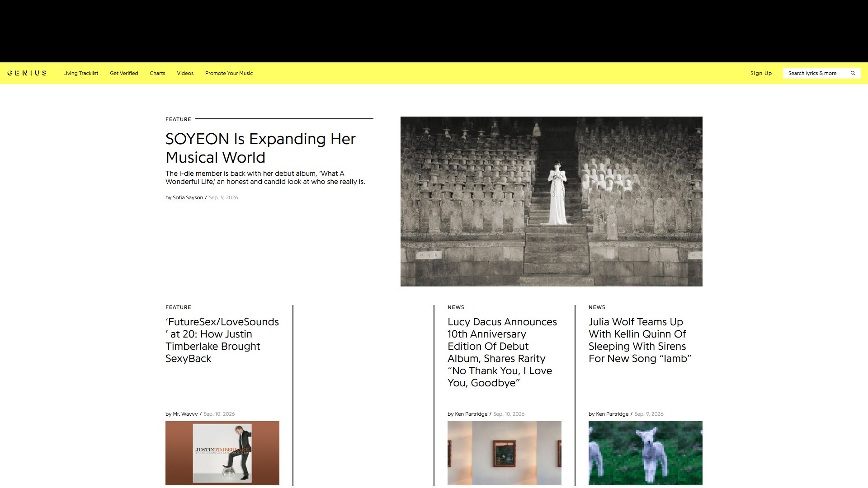
Task: Open the lamb image thumbnail
Action: click(646, 453)
